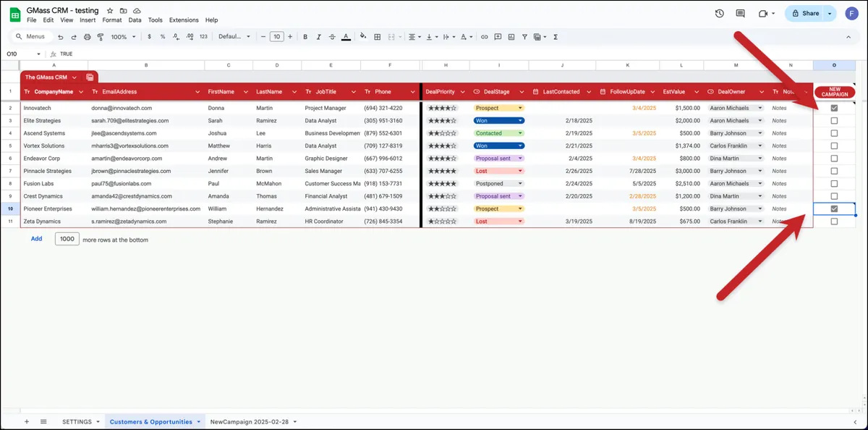Screen dimensions: 868x430
Task: Click the Share button
Action: click(x=804, y=13)
